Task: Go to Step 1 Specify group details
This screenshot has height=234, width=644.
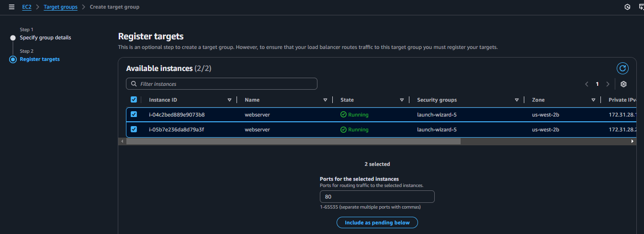Action: tap(45, 37)
